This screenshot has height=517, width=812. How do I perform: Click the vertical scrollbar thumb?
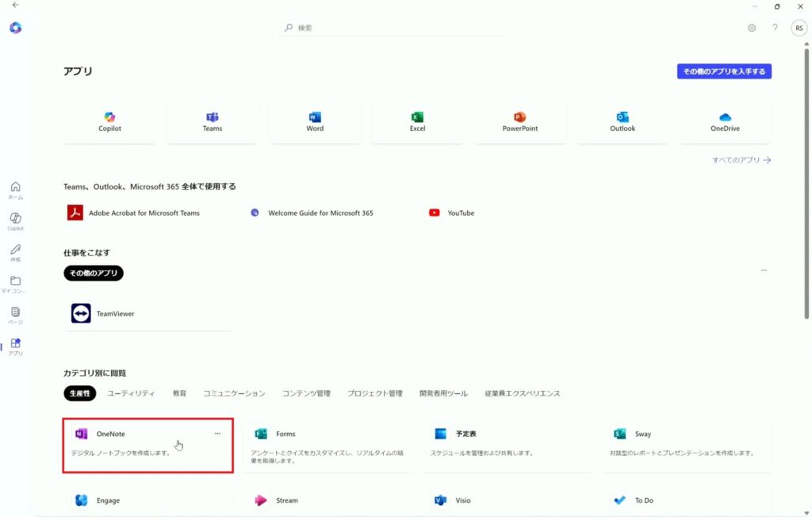click(806, 184)
